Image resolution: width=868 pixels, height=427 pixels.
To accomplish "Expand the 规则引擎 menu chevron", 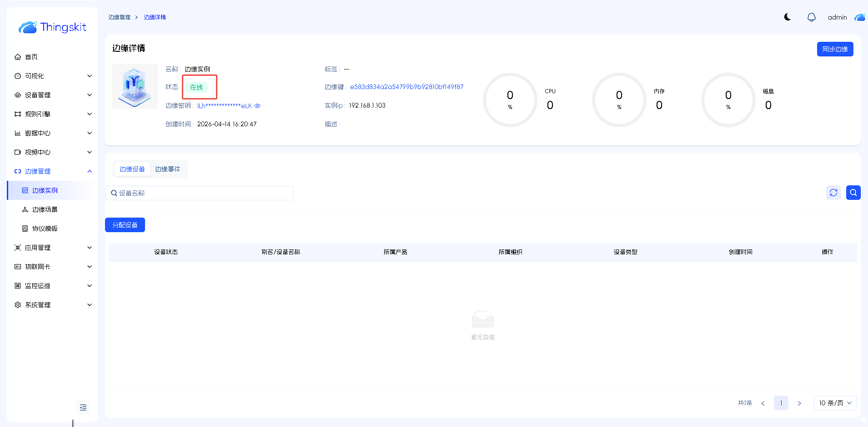I will coord(90,114).
